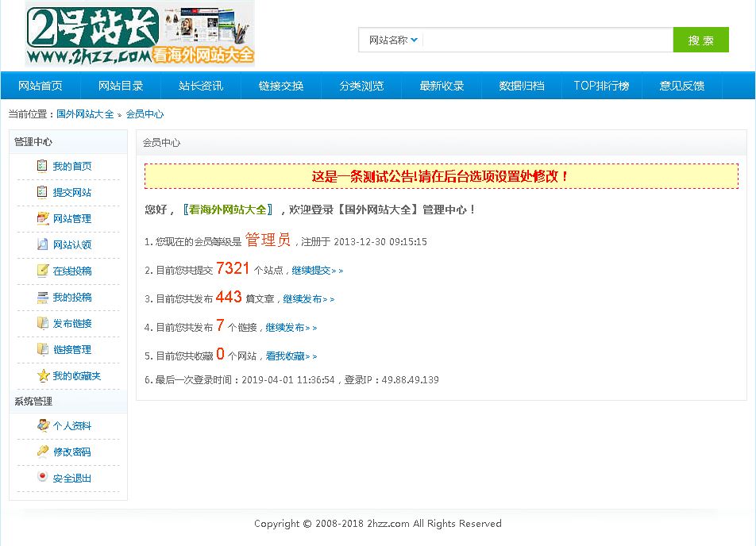The image size is (756, 546).
Task: Click the 在线投稿 pencil icon
Action: 42,271
